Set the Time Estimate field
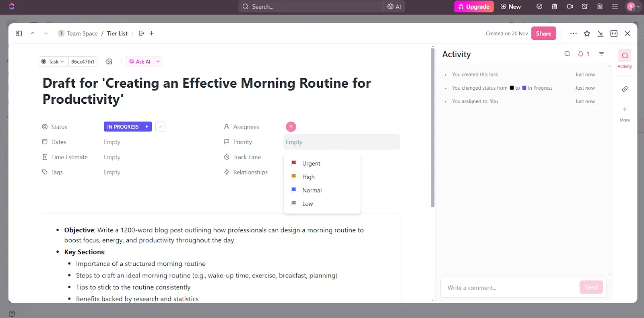The width and height of the screenshot is (644, 318). [112, 157]
